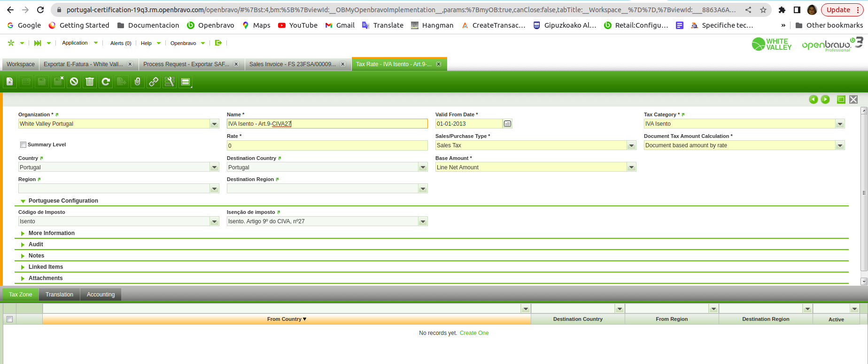
Task: Open the Tax Category dropdown
Action: [840, 124]
